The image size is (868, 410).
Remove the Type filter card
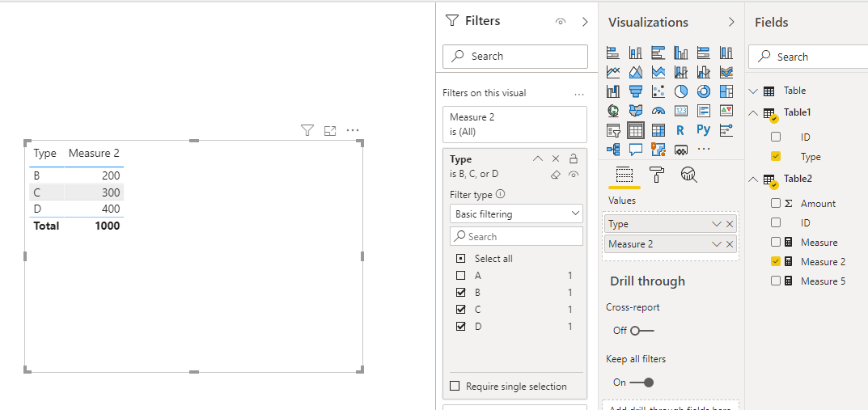556,159
